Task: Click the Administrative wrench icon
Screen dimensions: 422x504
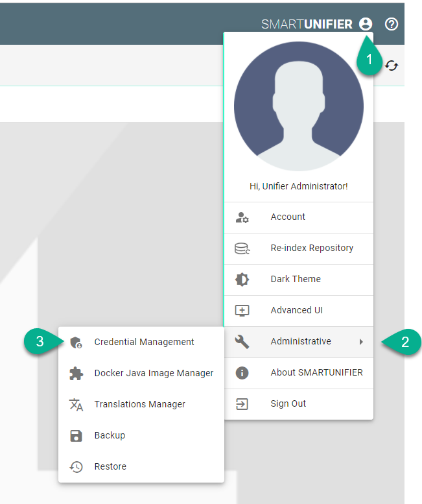Action: [242, 342]
